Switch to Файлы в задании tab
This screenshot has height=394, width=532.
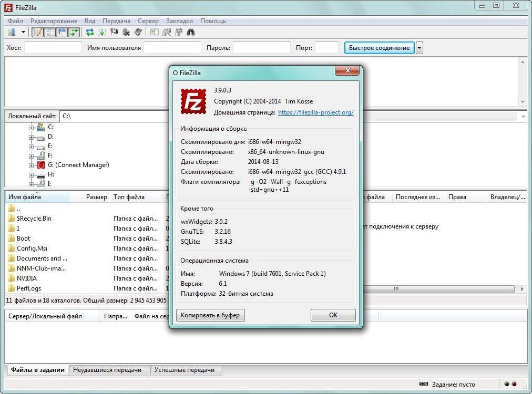(x=38, y=370)
